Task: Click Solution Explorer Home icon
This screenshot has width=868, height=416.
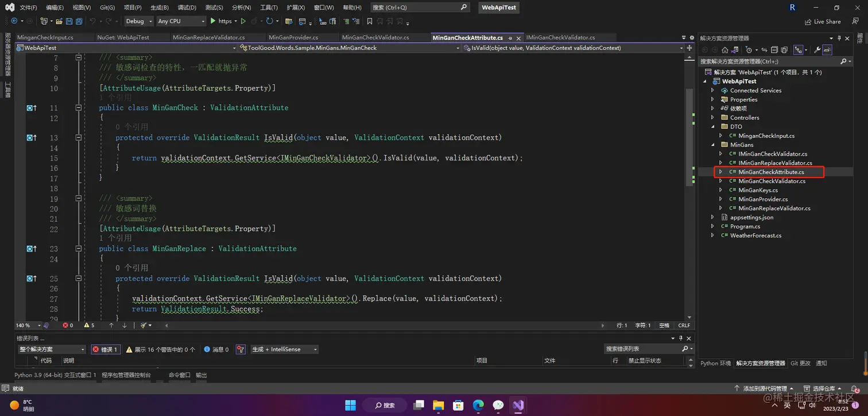Action: click(x=725, y=50)
